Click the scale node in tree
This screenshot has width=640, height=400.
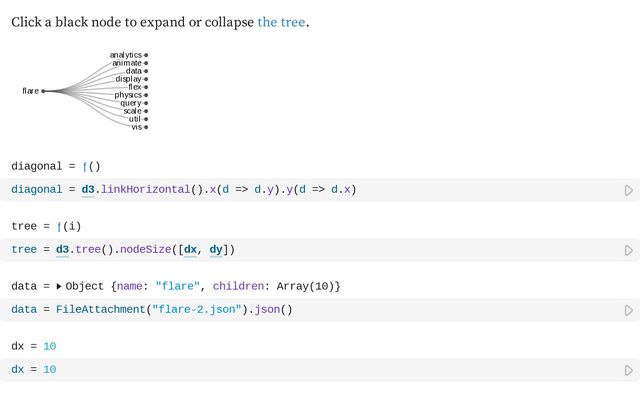coord(146,111)
